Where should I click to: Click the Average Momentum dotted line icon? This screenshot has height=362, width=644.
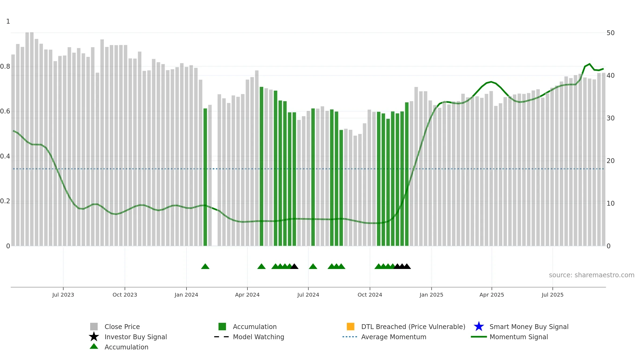coord(350,337)
